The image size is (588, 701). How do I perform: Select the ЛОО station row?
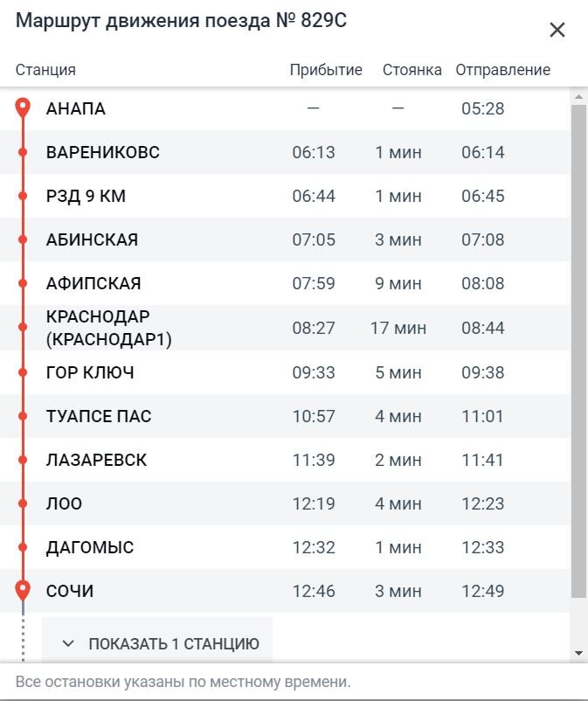(x=285, y=503)
